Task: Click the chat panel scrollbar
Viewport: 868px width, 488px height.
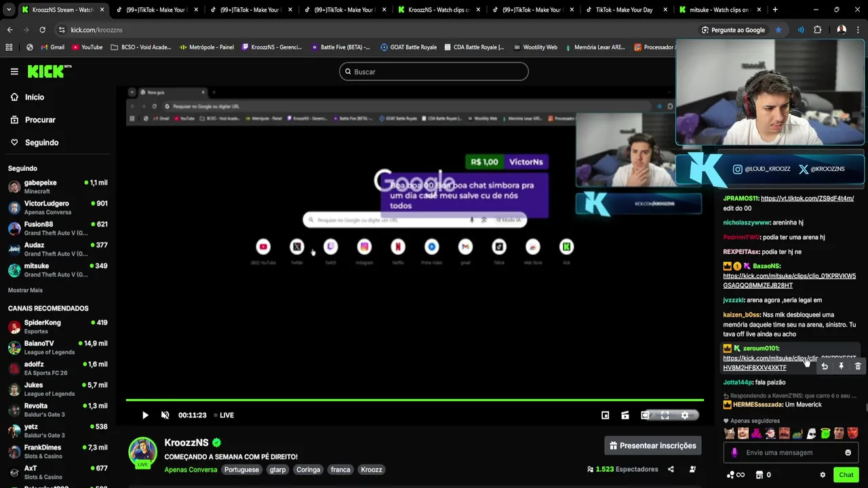Action: [866, 407]
